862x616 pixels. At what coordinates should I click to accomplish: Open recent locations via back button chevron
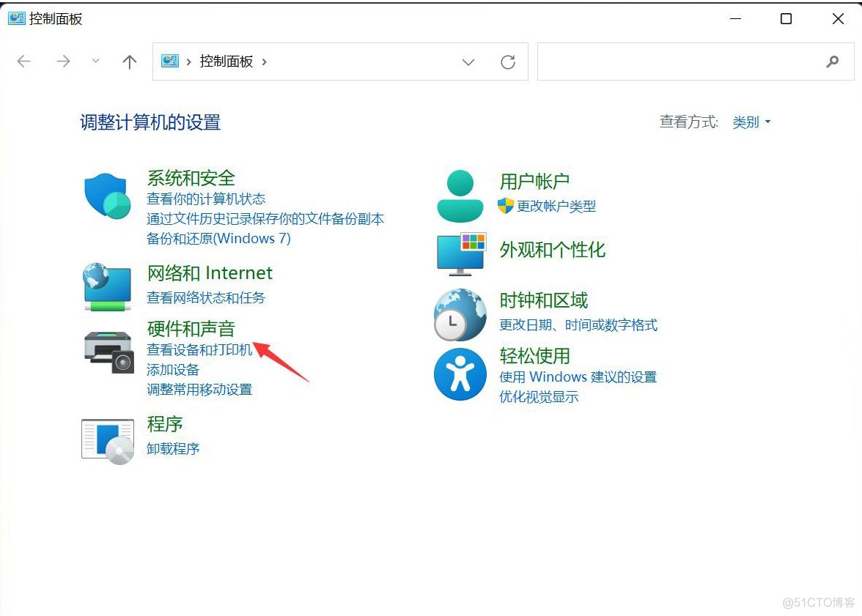[x=95, y=62]
